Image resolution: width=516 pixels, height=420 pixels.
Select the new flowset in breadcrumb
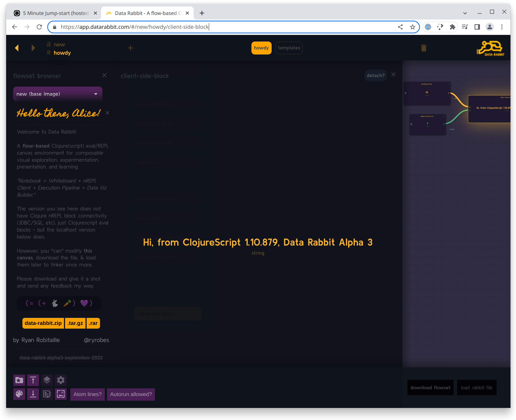point(59,45)
